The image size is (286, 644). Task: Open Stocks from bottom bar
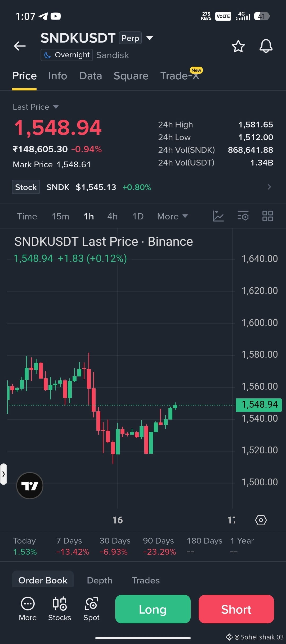pyautogui.click(x=60, y=609)
